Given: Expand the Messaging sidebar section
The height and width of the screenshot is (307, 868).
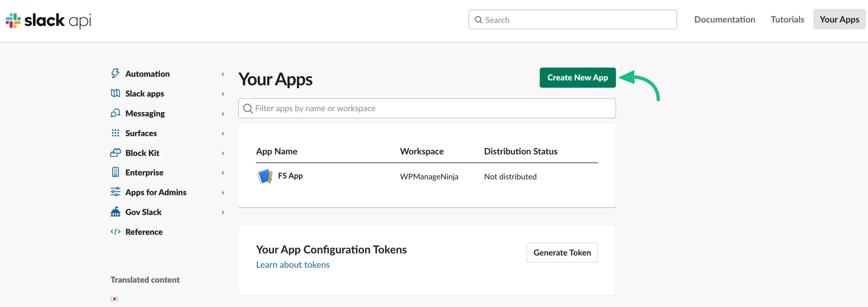Looking at the screenshot, I should pyautogui.click(x=223, y=113).
